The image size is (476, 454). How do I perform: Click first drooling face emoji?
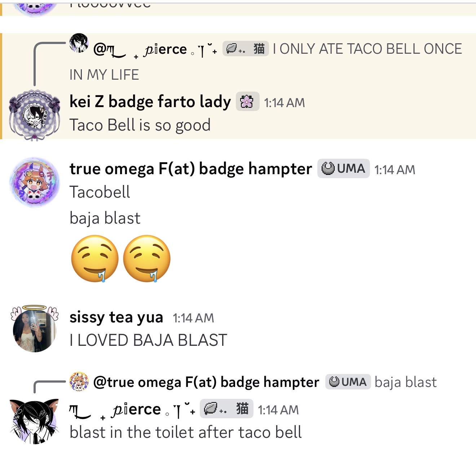[x=94, y=259]
